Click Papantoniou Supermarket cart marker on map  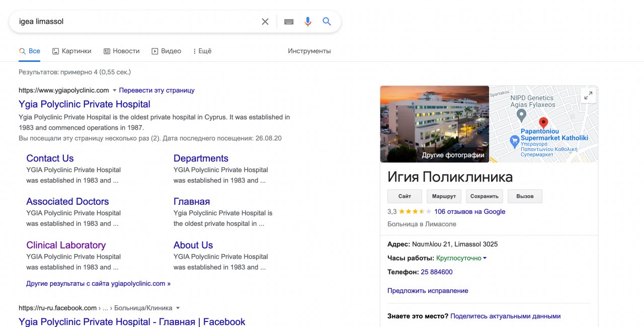tap(514, 142)
